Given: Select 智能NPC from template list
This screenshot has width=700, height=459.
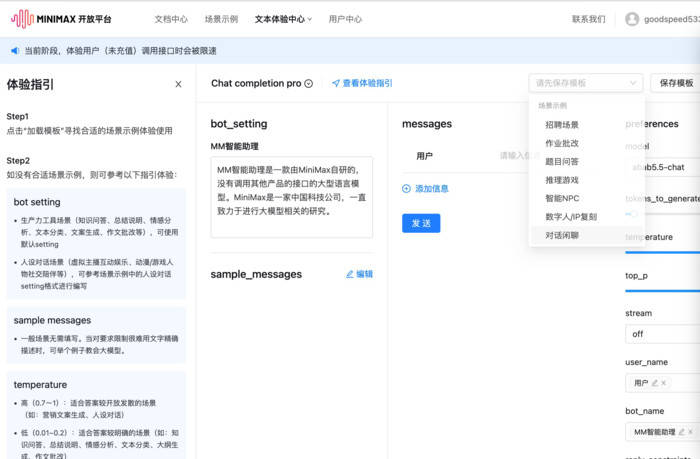Looking at the screenshot, I should pos(587,198).
